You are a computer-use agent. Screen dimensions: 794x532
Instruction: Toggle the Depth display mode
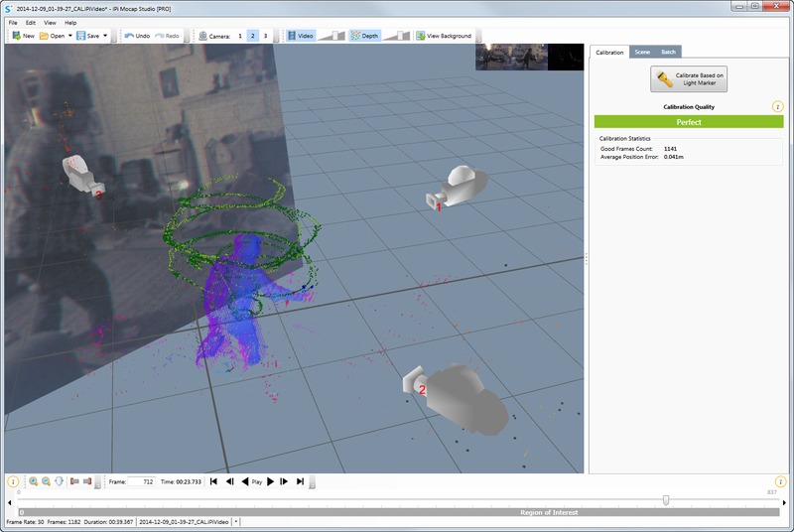364,36
